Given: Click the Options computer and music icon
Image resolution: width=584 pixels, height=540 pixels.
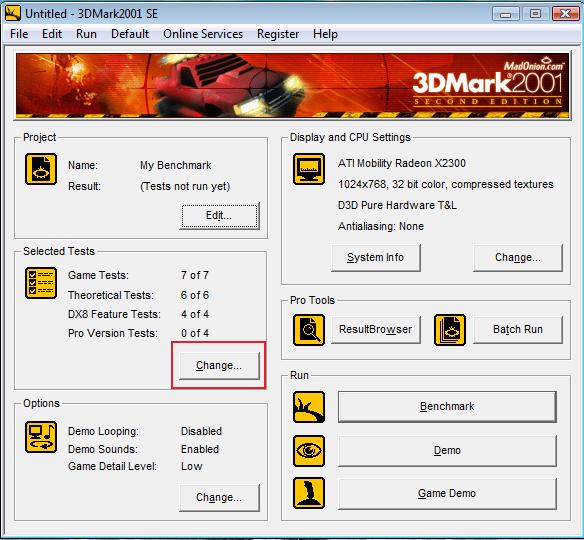Looking at the screenshot, I should [x=41, y=437].
